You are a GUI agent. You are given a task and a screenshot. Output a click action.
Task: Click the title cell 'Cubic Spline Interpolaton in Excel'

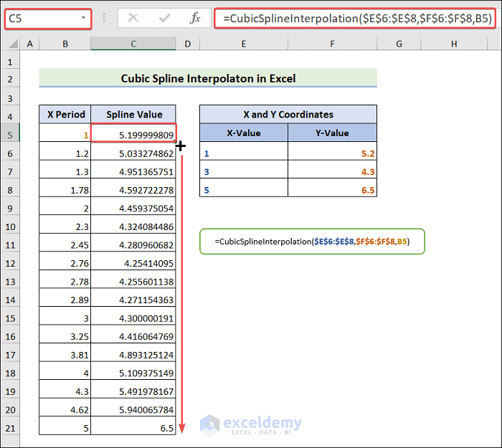pos(208,77)
